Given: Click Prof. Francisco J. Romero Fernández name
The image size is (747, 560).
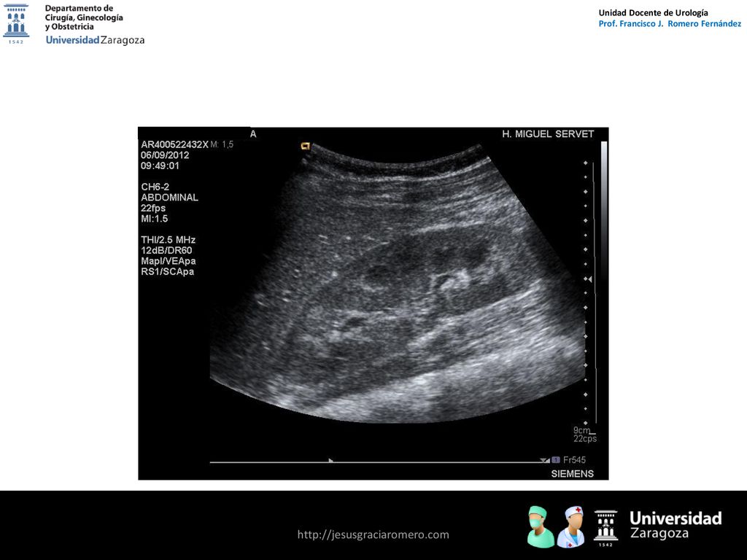Looking at the screenshot, I should pos(670,24).
